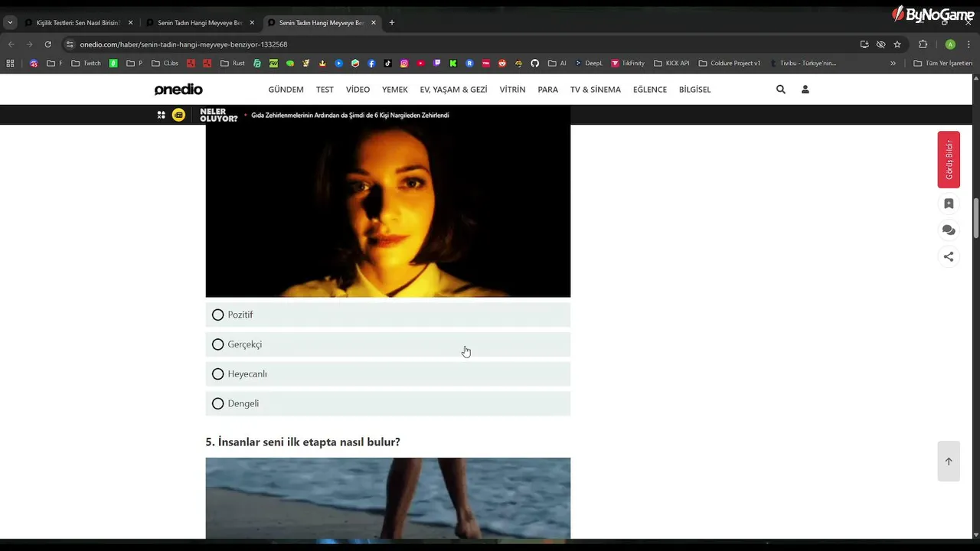Viewport: 980px width, 551px height.
Task: Expand the Twitch bookmarks folder
Action: (87, 64)
